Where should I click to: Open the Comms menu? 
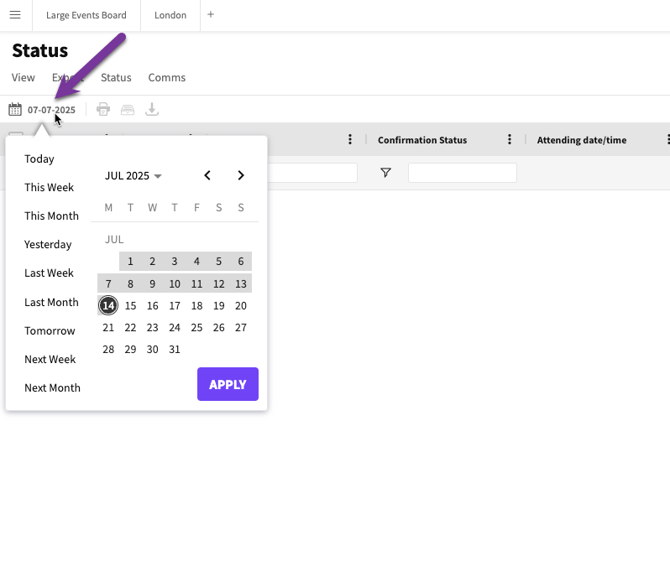pyautogui.click(x=167, y=77)
